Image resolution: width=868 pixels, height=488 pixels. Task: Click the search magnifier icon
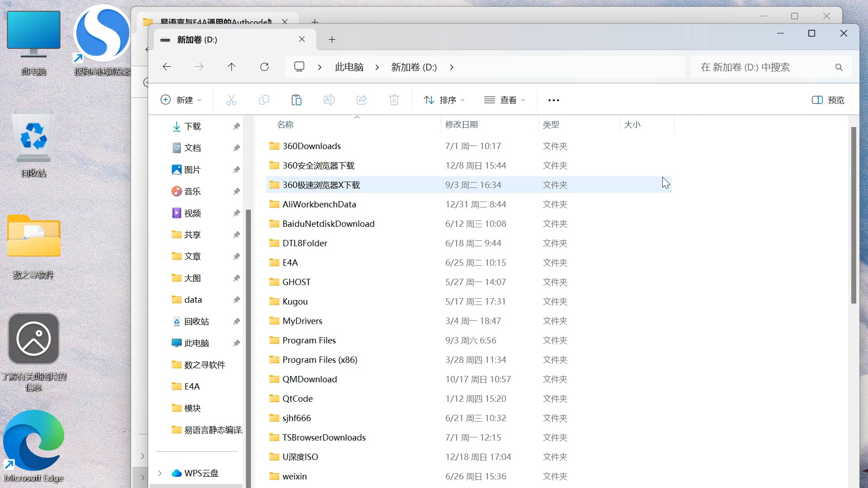click(x=839, y=67)
